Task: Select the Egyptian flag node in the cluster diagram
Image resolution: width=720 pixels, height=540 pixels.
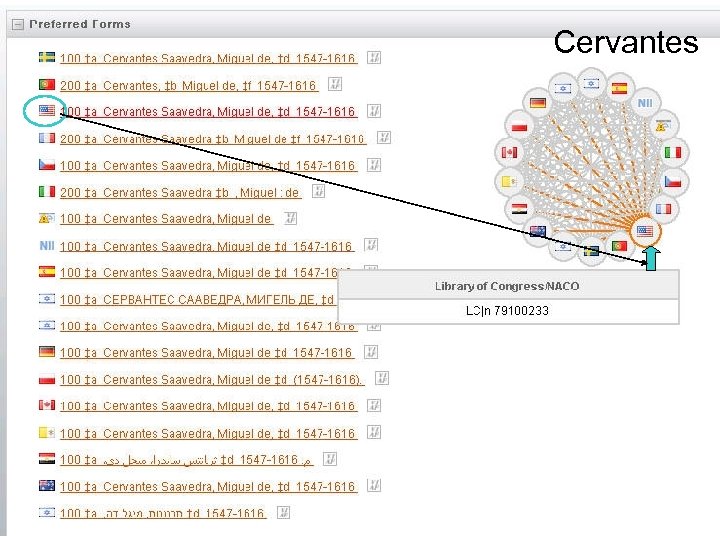Action: click(x=519, y=209)
